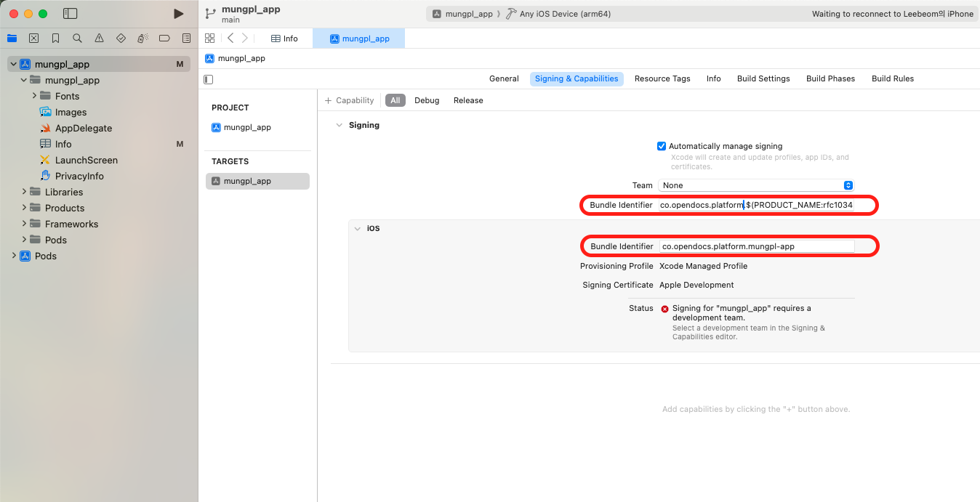The width and height of the screenshot is (980, 502).
Task: Click the related items grid icon
Action: click(x=210, y=39)
